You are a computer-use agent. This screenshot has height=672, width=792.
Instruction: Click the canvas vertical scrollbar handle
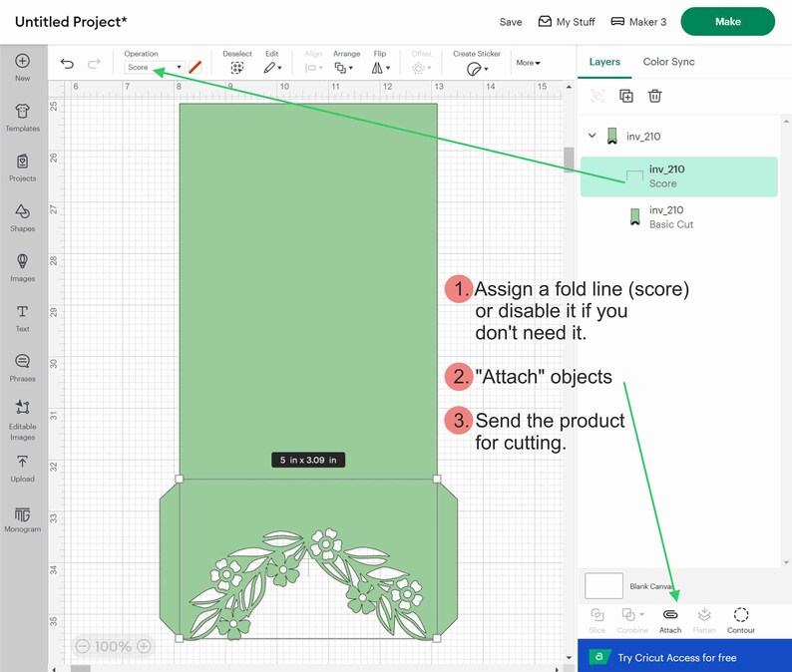(569, 160)
